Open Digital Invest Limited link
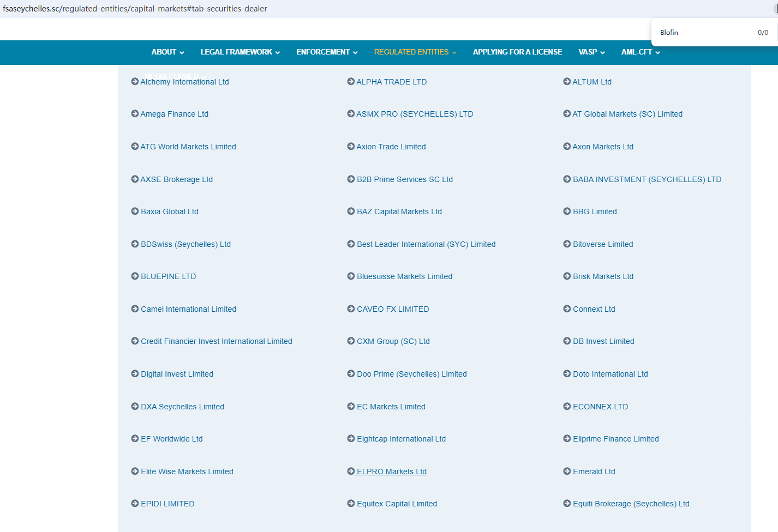778x532 pixels. 177,374
